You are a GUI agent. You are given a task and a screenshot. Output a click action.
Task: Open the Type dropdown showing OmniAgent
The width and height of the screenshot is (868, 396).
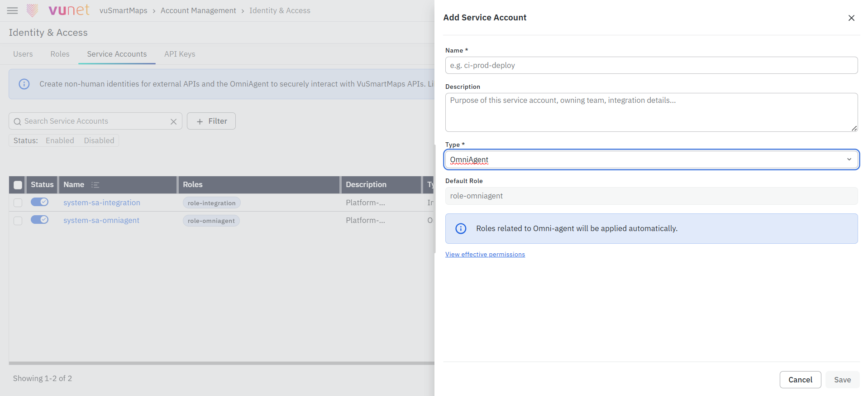[651, 159]
